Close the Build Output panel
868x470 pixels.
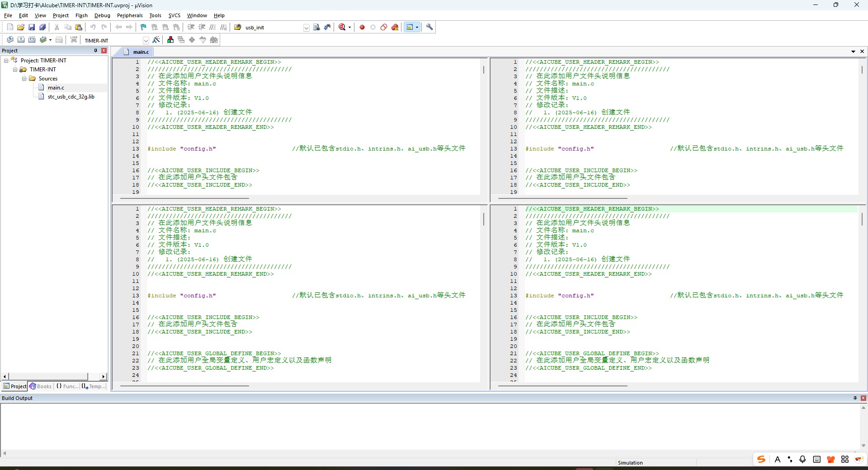(x=863, y=398)
